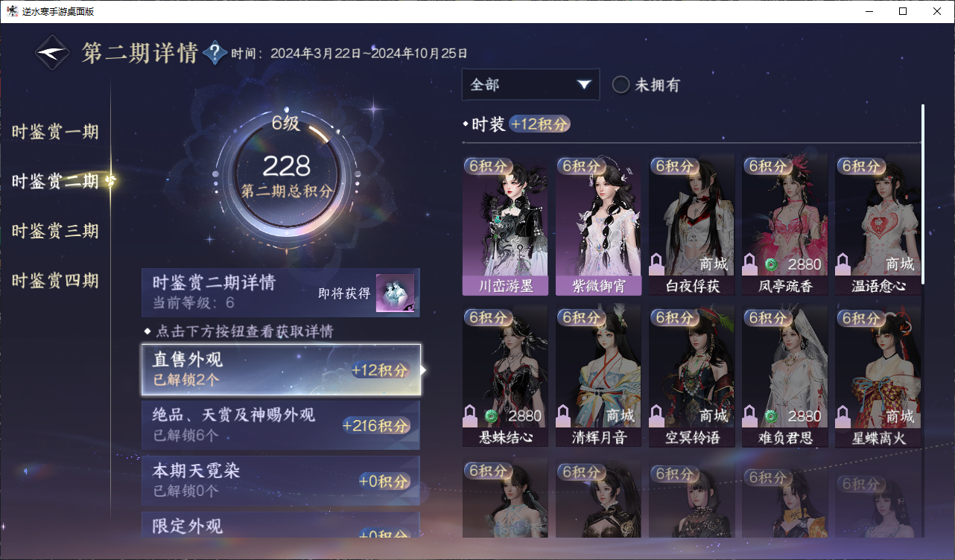Image resolution: width=955 pixels, height=560 pixels.
Task: Expand the 绝品、天赏及神赐外观 section
Action: click(281, 425)
